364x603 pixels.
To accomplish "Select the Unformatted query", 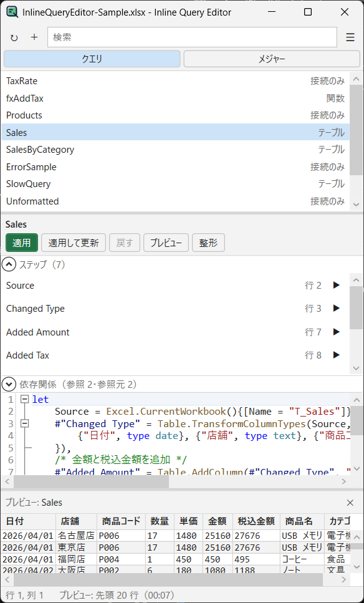I will [x=175, y=201].
